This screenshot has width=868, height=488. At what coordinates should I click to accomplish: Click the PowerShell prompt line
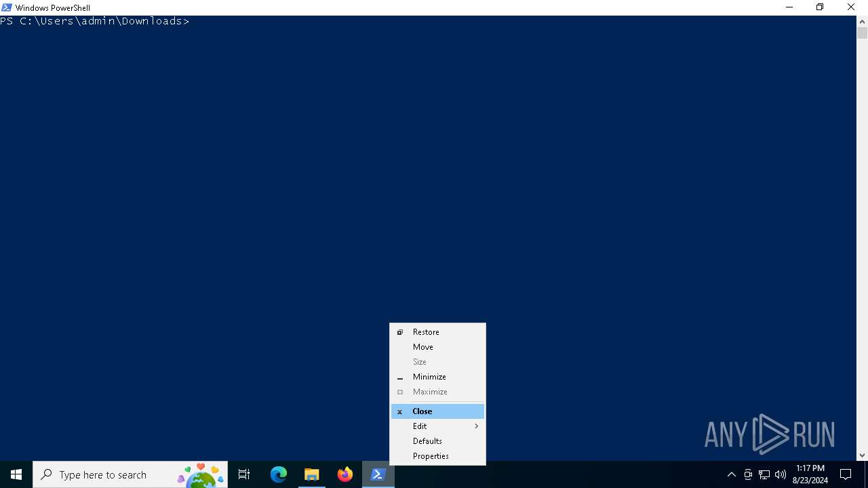pos(95,21)
